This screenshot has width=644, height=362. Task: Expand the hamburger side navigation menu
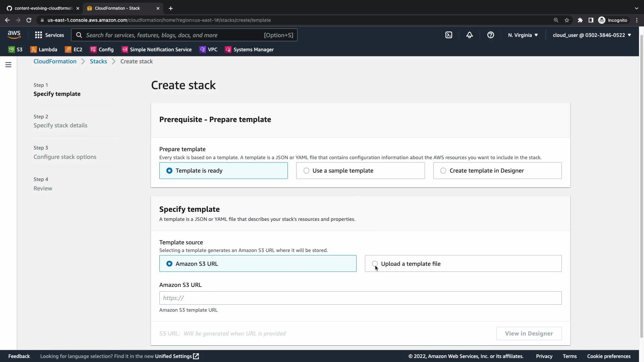pyautogui.click(x=8, y=65)
